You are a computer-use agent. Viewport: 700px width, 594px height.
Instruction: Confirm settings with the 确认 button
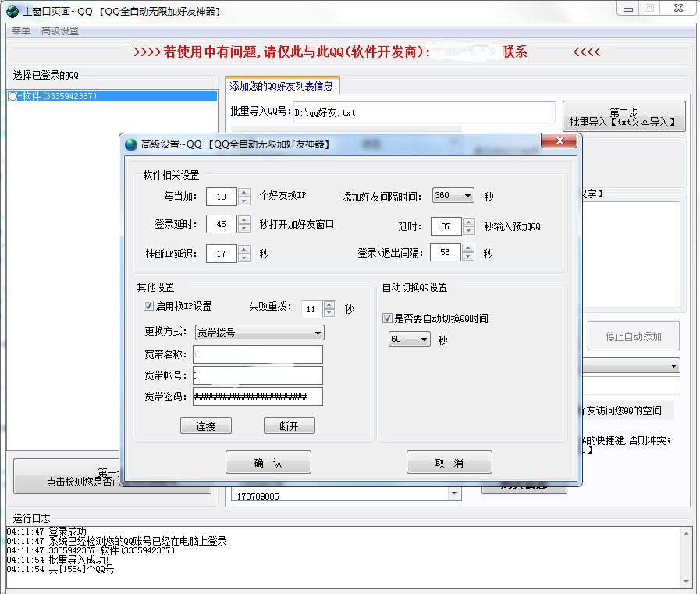[268, 462]
